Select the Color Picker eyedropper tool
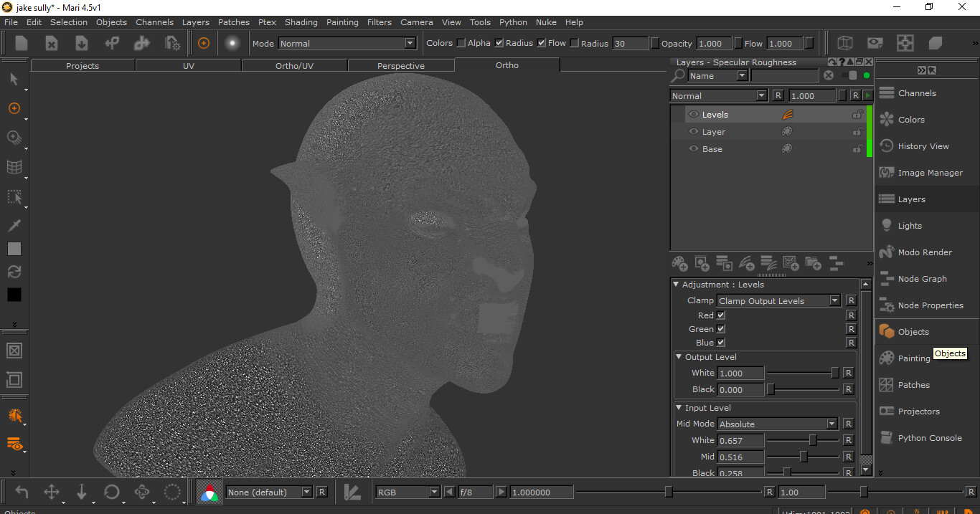Screen dimensions: 980x514 point(14,226)
